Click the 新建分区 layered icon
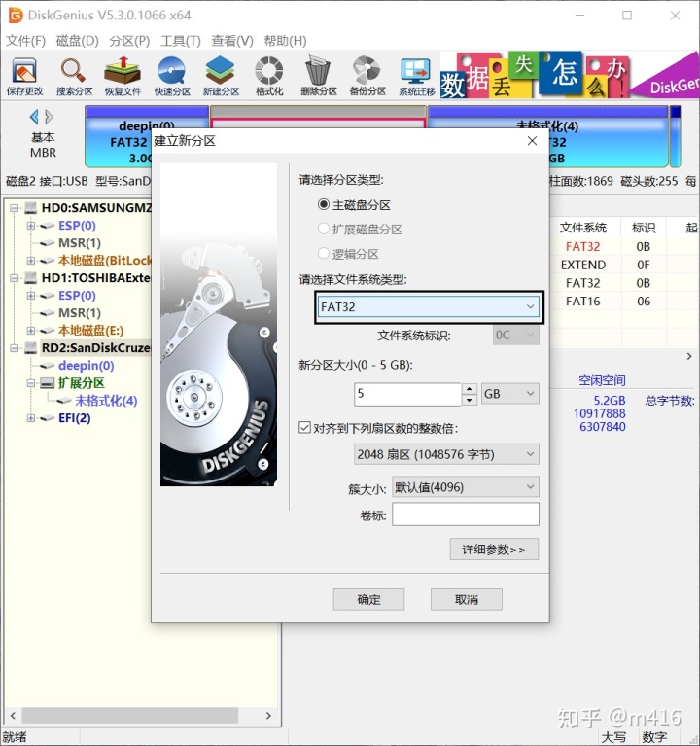700x746 pixels. [221, 76]
